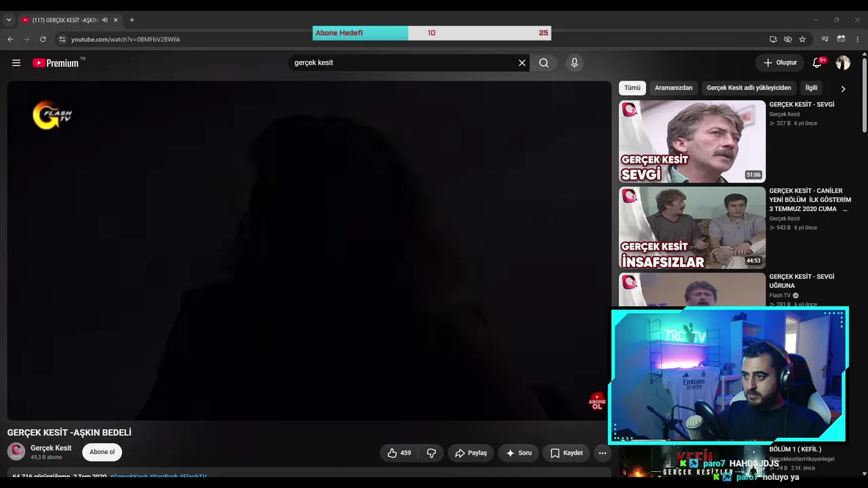This screenshot has width=868, height=488.
Task: Open Flash TV channel under SEVGİ UĞRUNA
Action: [x=780, y=296]
